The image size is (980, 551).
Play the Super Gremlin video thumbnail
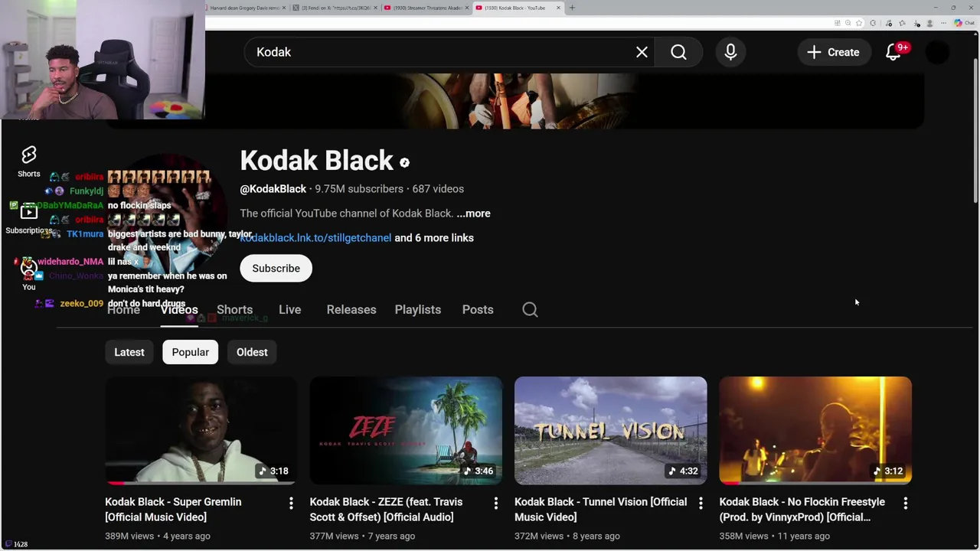pos(201,430)
